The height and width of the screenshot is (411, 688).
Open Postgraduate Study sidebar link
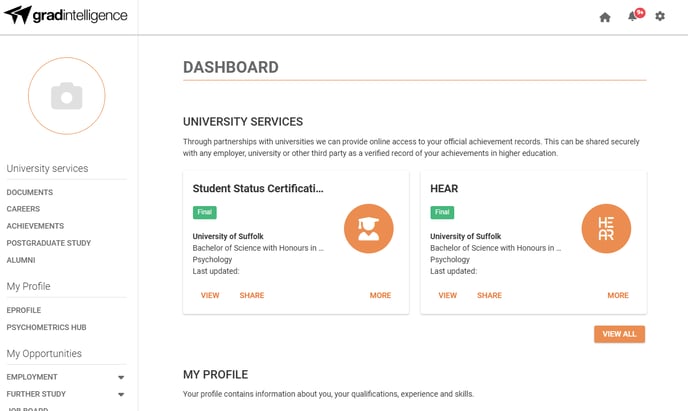pos(49,243)
